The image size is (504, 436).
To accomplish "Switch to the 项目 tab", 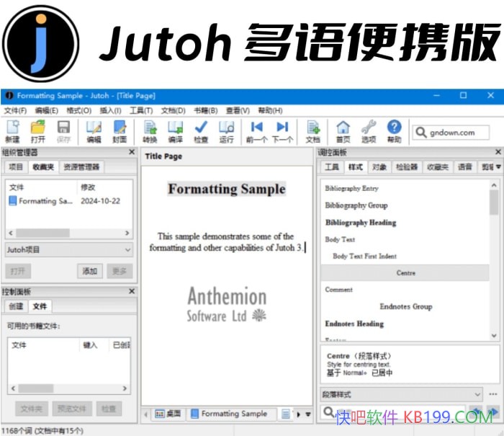I will 16,167.
